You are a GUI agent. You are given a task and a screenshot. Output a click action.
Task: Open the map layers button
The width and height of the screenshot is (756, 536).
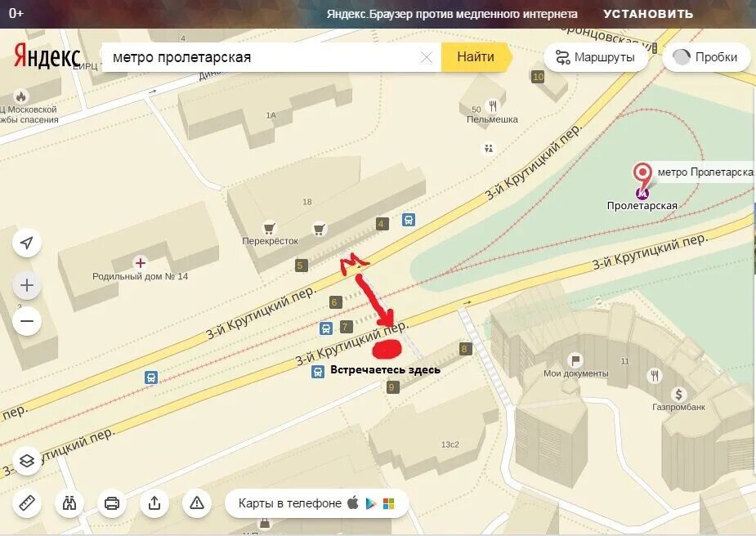click(27, 461)
